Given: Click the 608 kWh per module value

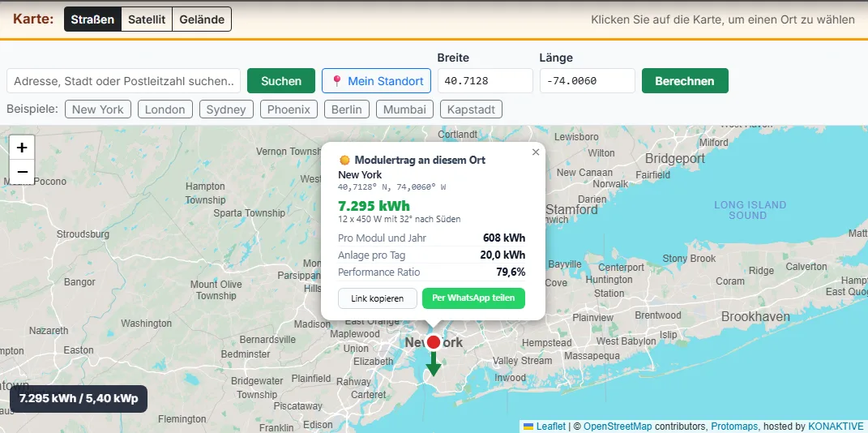Looking at the screenshot, I should tap(504, 238).
